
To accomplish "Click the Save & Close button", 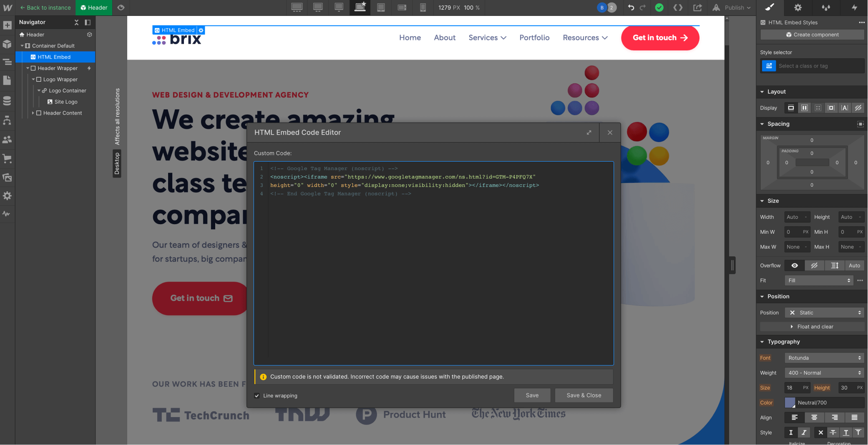I will click(x=584, y=395).
